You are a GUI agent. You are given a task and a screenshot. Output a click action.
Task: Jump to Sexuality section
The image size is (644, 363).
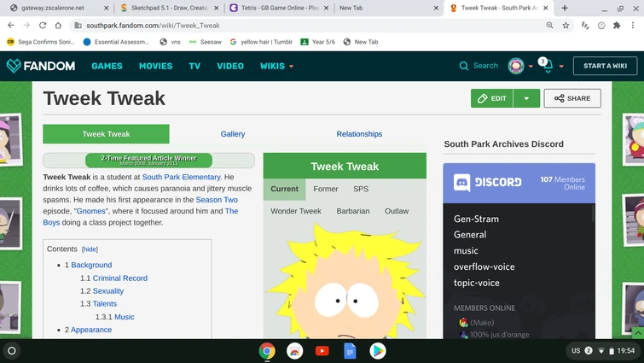point(108,290)
